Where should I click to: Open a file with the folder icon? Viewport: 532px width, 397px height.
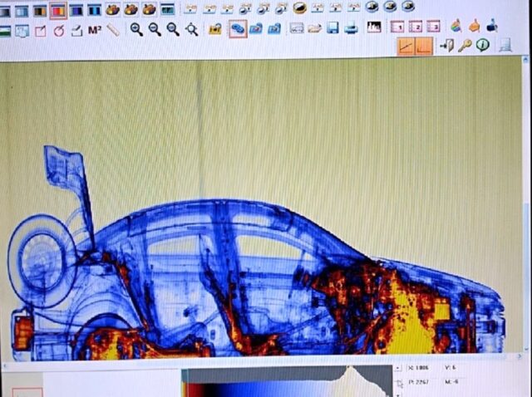[315, 28]
